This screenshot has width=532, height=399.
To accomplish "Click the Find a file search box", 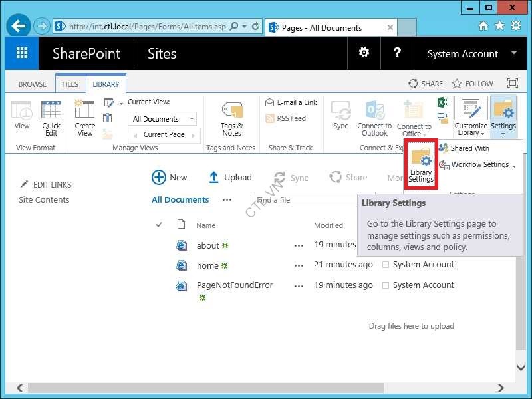I will [303, 200].
